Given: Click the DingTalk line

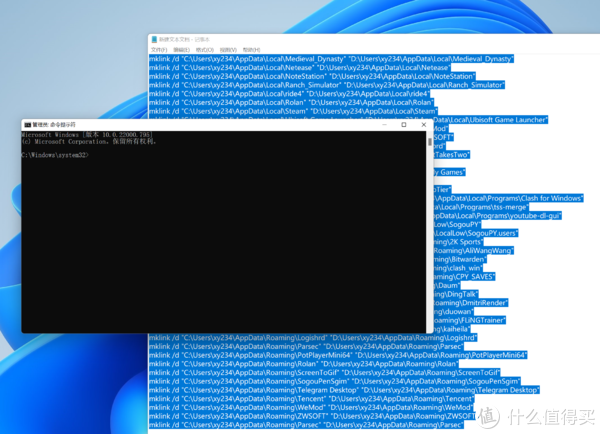Looking at the screenshot, I should 456,294.
